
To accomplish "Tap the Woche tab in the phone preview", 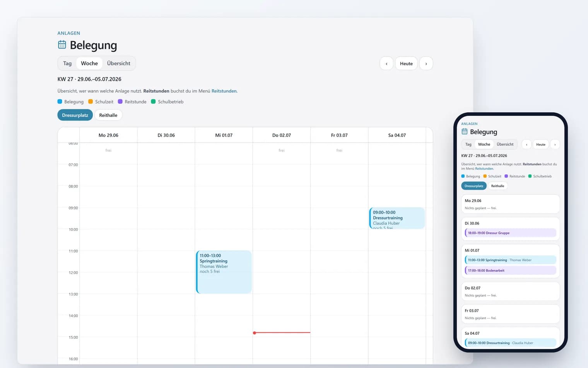I will 484,144.
